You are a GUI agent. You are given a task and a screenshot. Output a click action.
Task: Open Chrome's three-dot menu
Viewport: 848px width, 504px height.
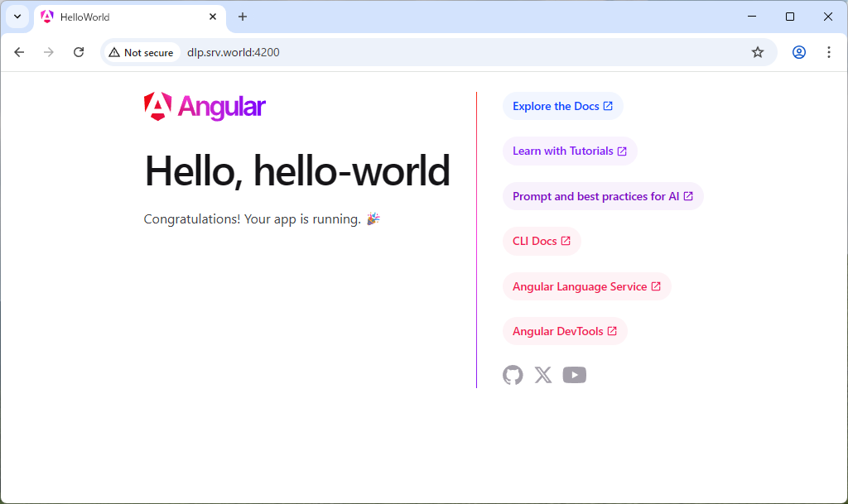[x=828, y=52]
